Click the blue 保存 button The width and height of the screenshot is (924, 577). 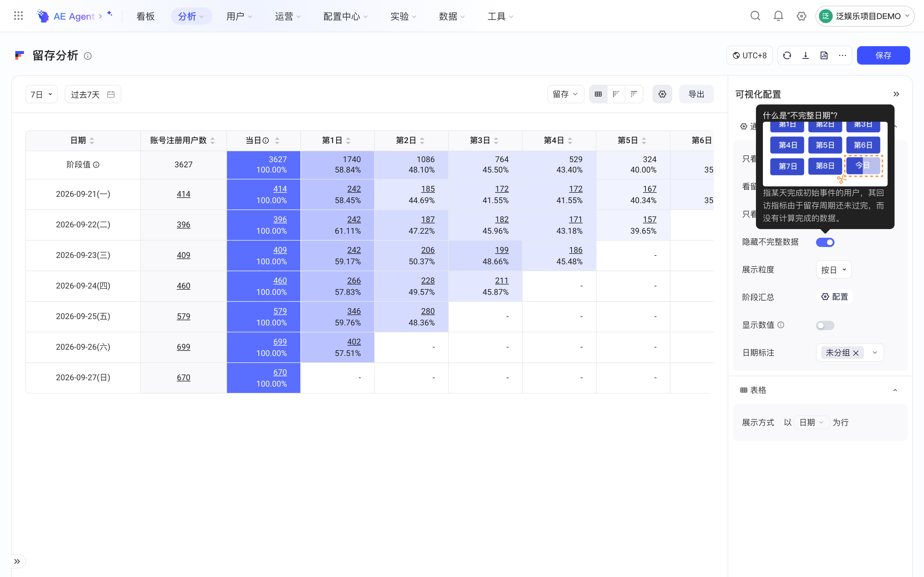coord(883,55)
